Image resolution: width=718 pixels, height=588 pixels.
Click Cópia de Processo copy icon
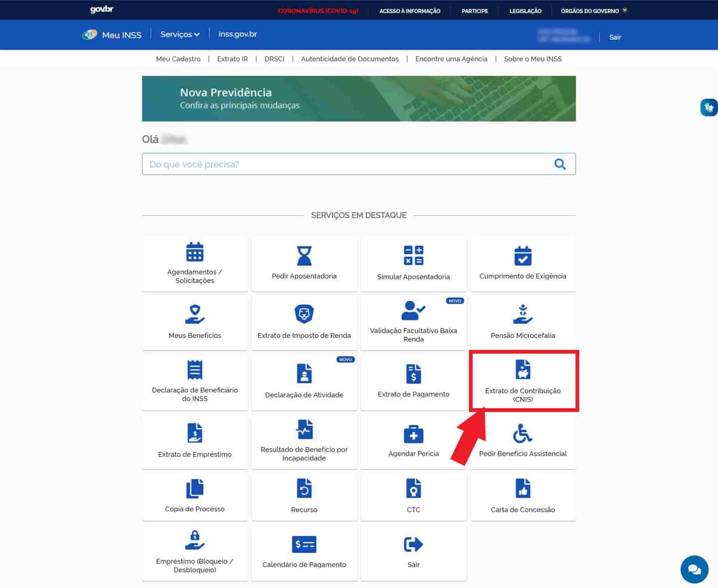point(195,488)
